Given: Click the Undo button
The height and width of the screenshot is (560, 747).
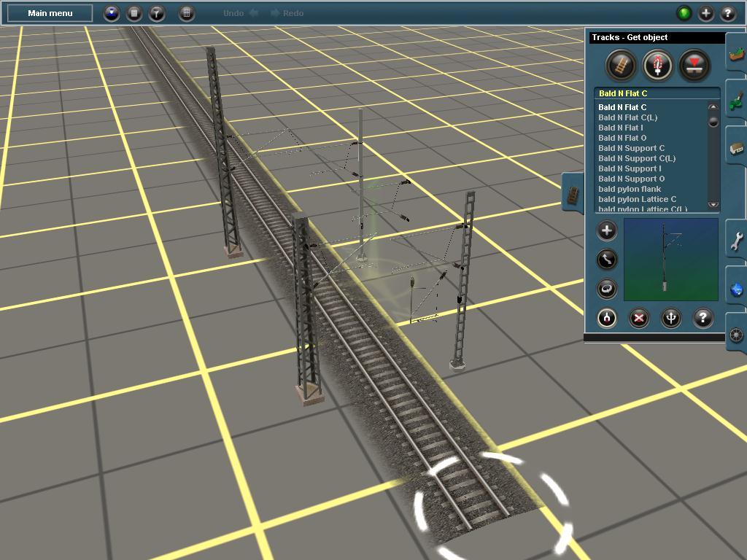Looking at the screenshot, I should [x=241, y=13].
